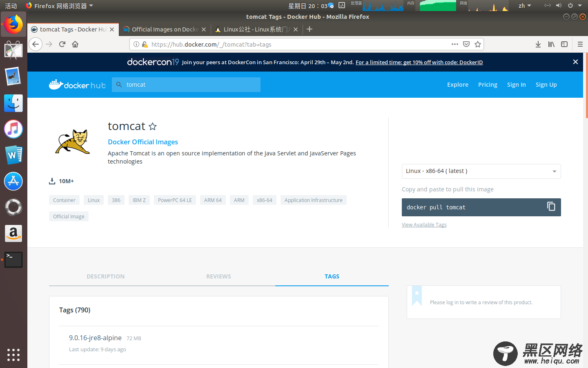Click the Official Image chip

pos(69,216)
